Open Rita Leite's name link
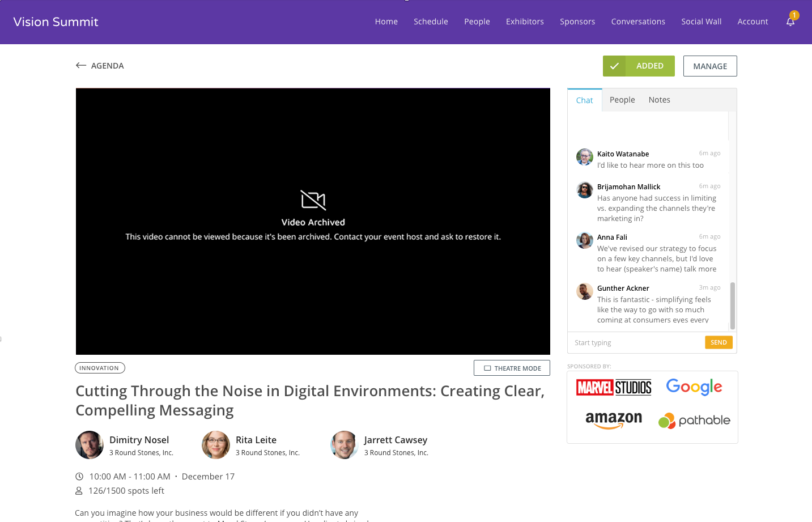Image resolution: width=812 pixels, height=522 pixels. click(x=256, y=440)
